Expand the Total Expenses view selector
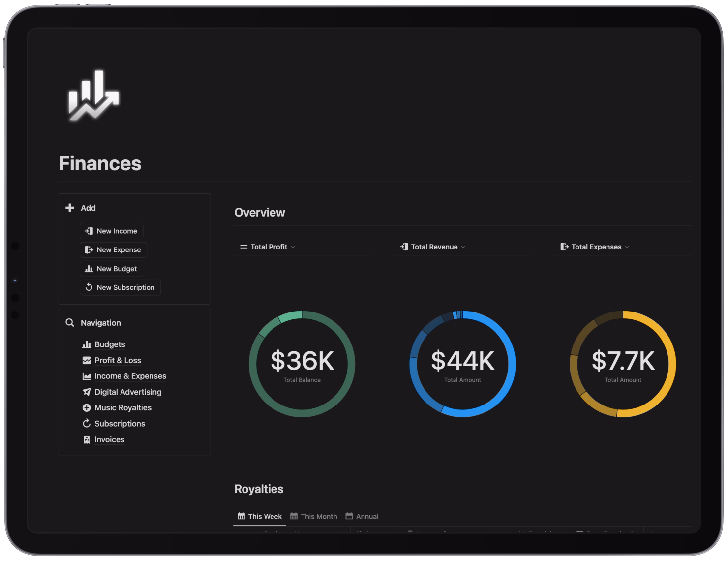The image size is (728, 561). click(595, 247)
